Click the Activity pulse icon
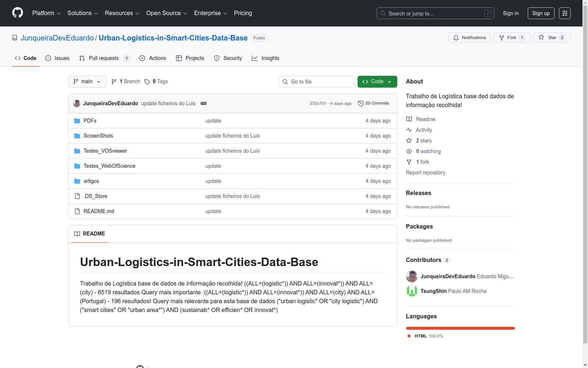This screenshot has height=368, width=588. (x=409, y=130)
